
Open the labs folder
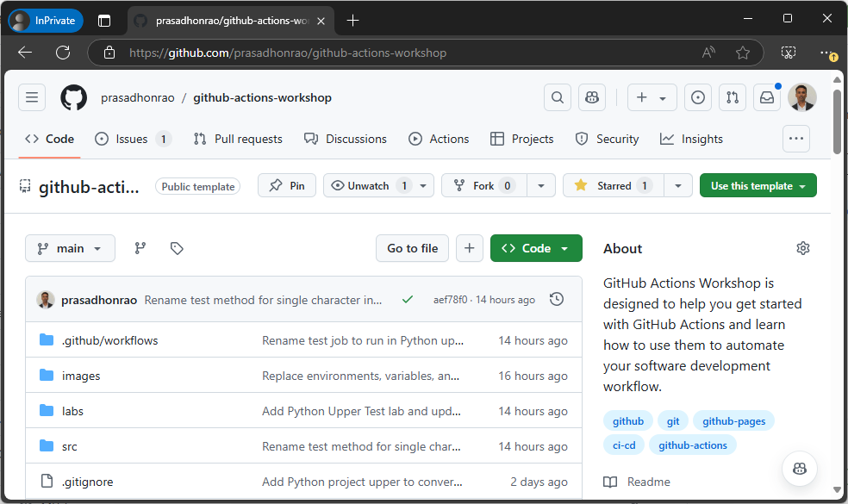click(72, 411)
